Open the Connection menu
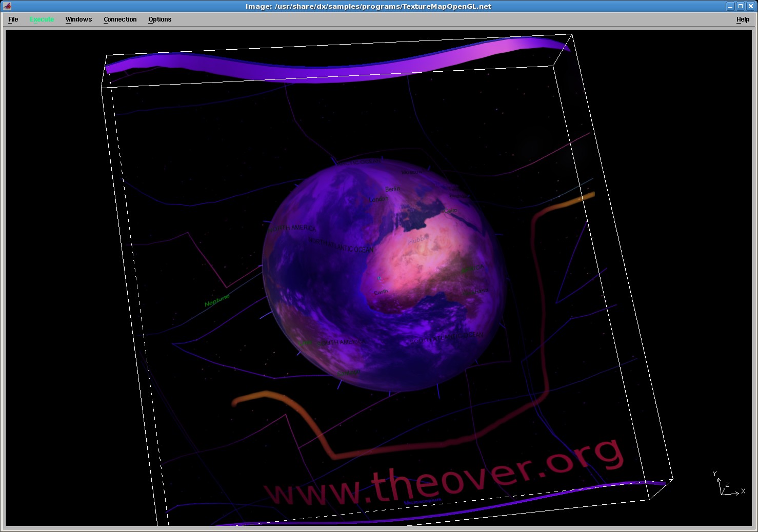758x532 pixels. coord(120,19)
